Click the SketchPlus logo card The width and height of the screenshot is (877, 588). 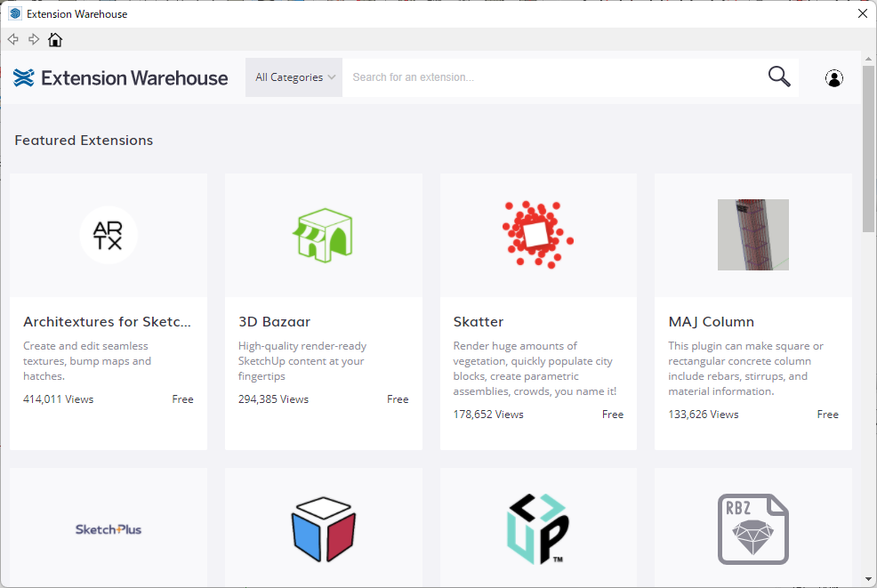[109, 529]
